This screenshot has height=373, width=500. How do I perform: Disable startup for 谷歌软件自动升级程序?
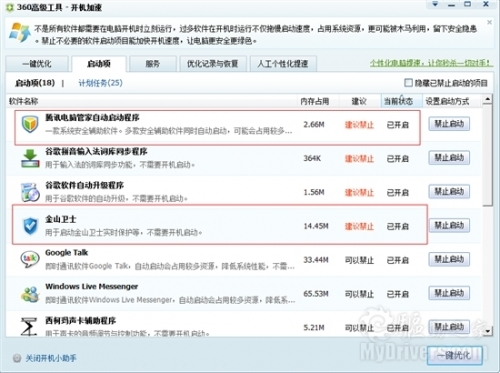[449, 192]
